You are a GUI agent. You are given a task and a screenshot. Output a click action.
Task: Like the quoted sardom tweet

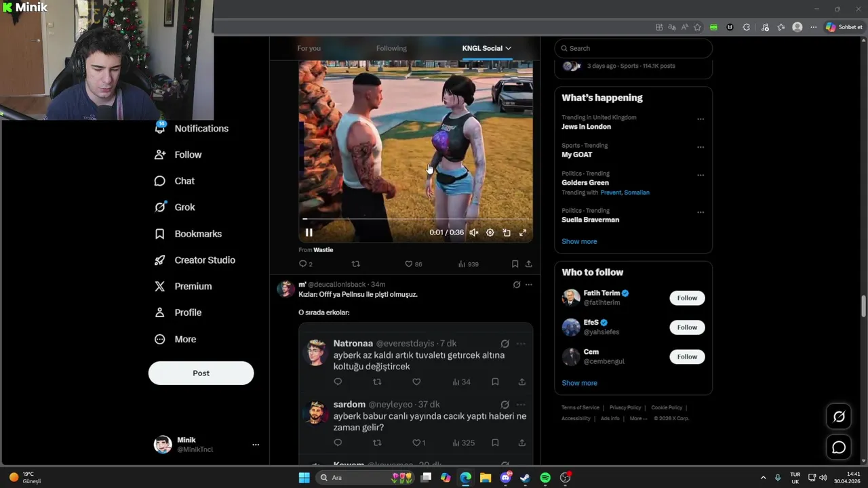click(416, 443)
